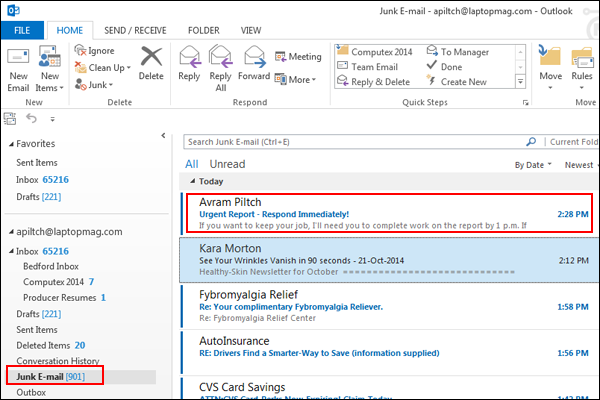600x400 pixels.
Task: Collapse the Favorites section
Action: pyautogui.click(x=11, y=144)
